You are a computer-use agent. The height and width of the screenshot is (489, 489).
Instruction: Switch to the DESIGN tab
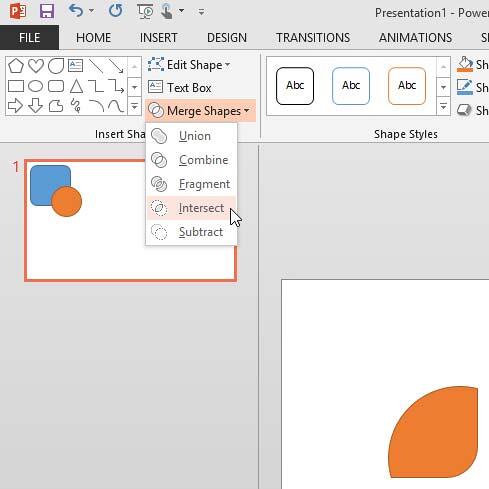tap(227, 37)
